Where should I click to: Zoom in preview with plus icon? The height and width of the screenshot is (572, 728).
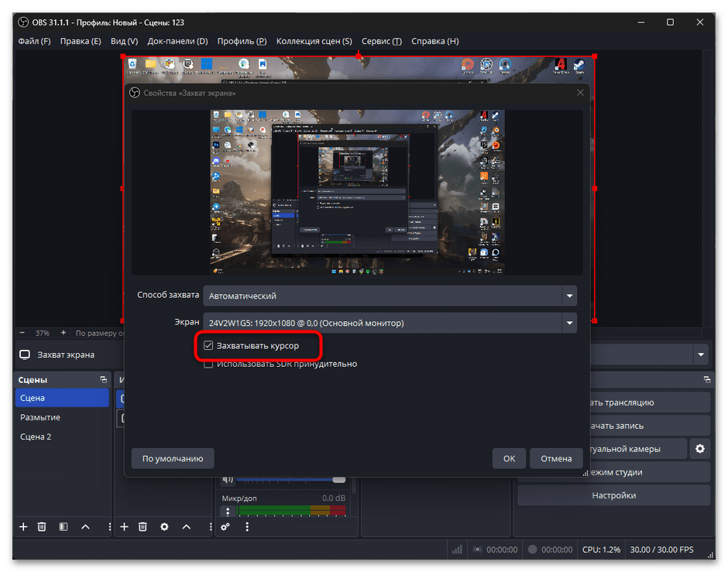pyautogui.click(x=64, y=333)
